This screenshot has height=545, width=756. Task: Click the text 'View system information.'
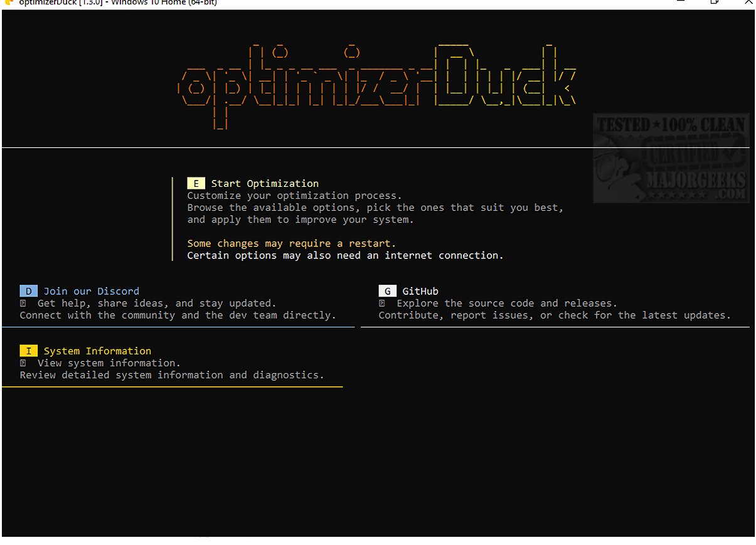[109, 362]
